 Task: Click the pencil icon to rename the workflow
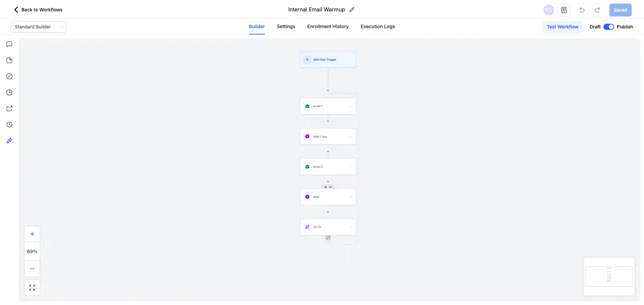coord(352,10)
